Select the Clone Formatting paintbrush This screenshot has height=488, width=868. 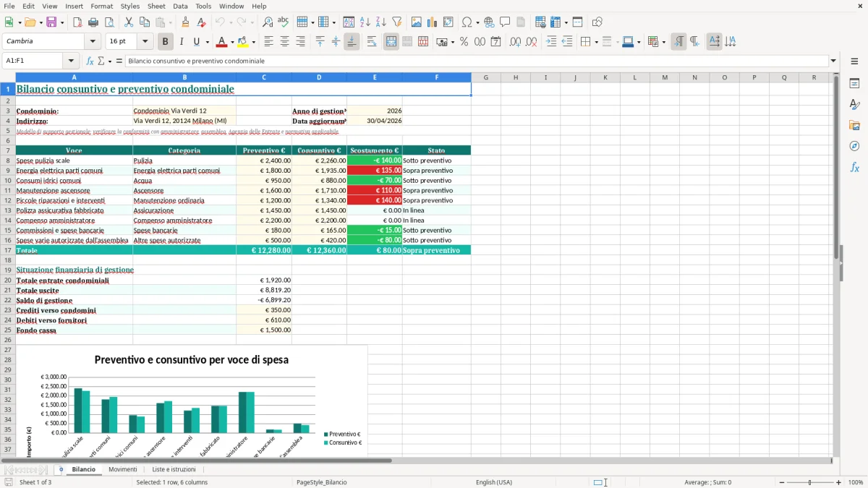point(185,22)
